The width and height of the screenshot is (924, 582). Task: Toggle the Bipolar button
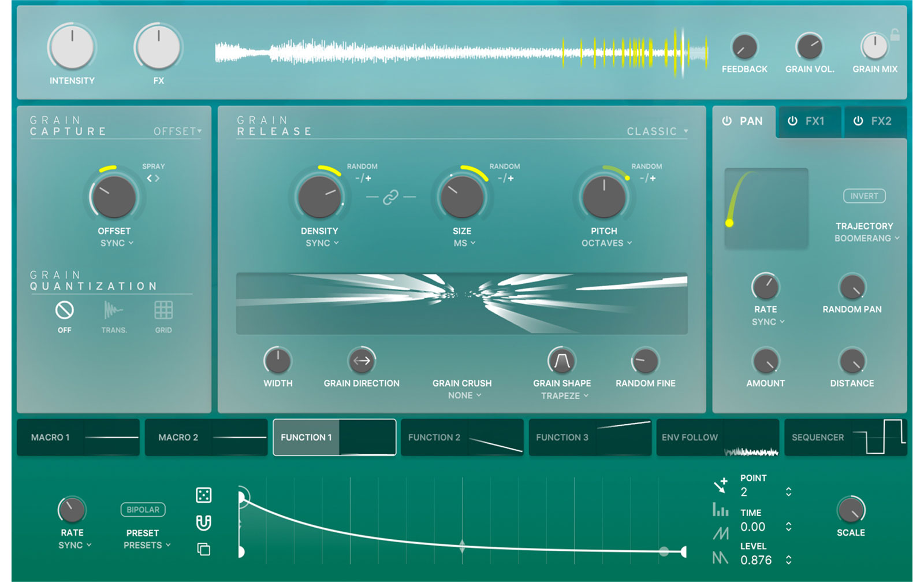coord(143,510)
